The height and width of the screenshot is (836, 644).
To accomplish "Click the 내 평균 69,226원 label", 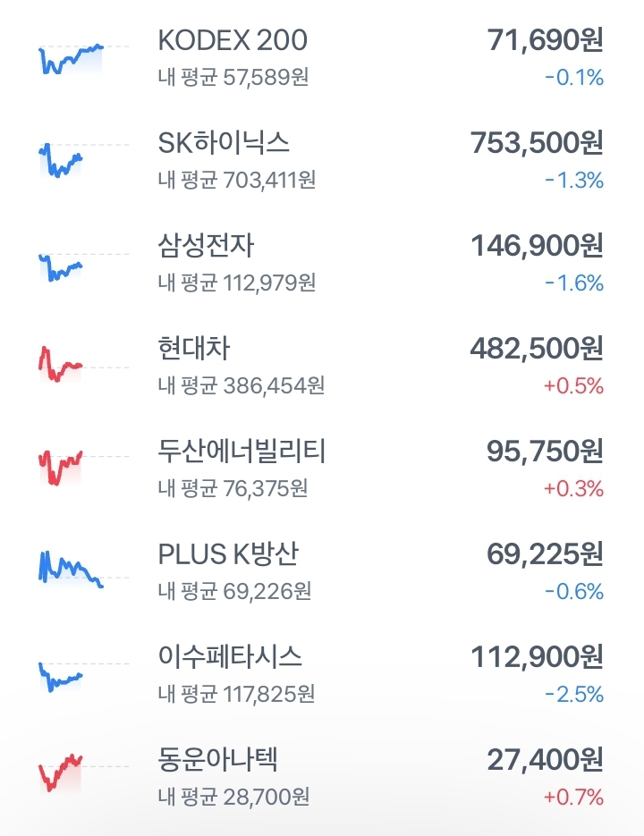I will [x=234, y=591].
